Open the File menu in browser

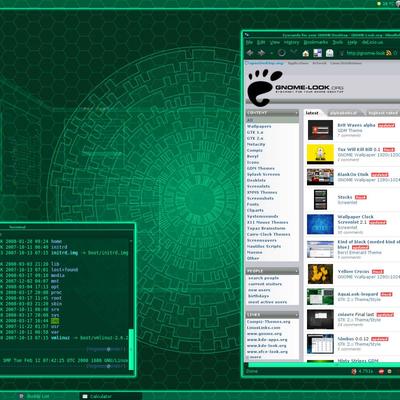tap(249, 42)
